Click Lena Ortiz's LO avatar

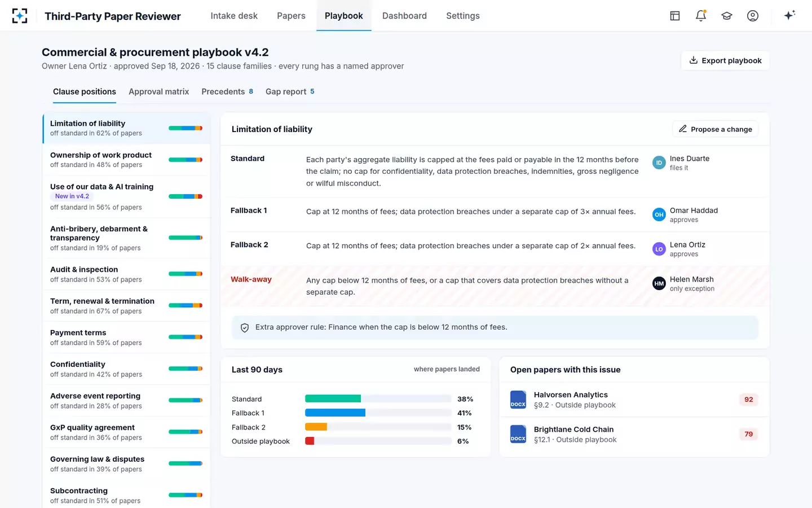pos(659,249)
